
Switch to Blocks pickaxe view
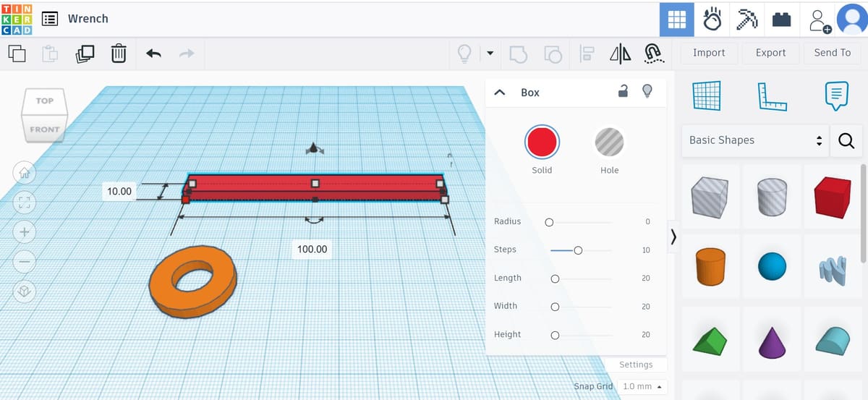[x=746, y=20]
